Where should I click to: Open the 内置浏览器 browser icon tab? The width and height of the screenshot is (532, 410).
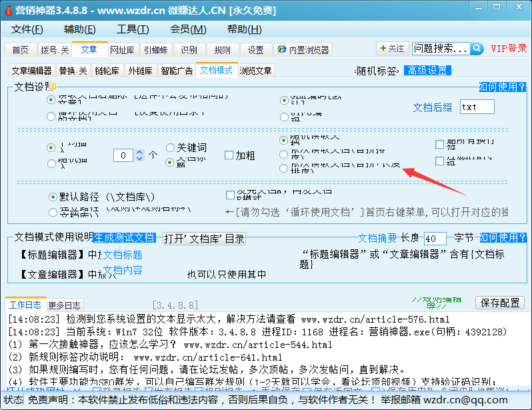tap(303, 50)
